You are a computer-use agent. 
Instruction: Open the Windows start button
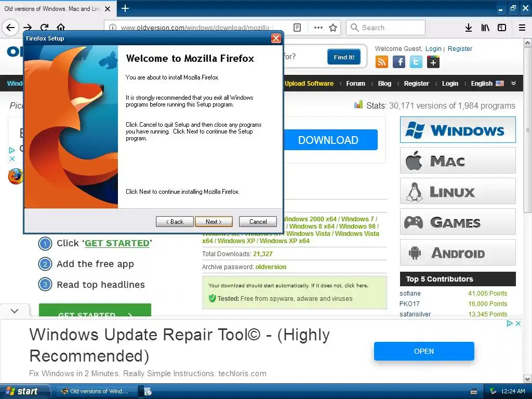24,391
